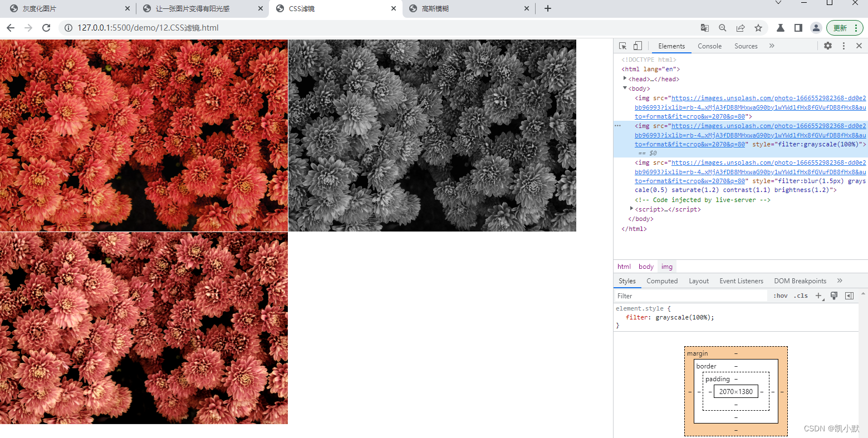This screenshot has height=438, width=868.
Task: Open the Chrome Labs flask icon
Action: [x=781, y=28]
